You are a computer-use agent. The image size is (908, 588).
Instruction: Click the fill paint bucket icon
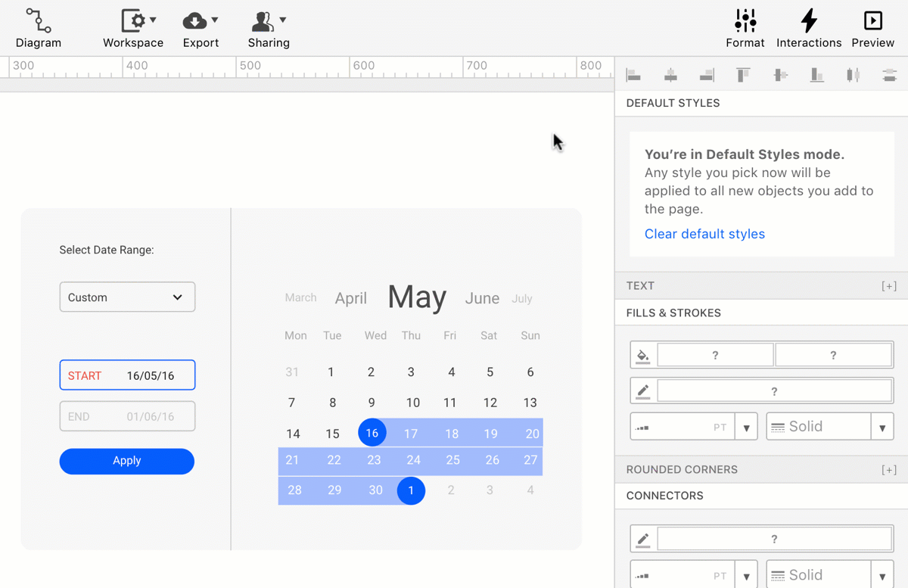click(643, 355)
